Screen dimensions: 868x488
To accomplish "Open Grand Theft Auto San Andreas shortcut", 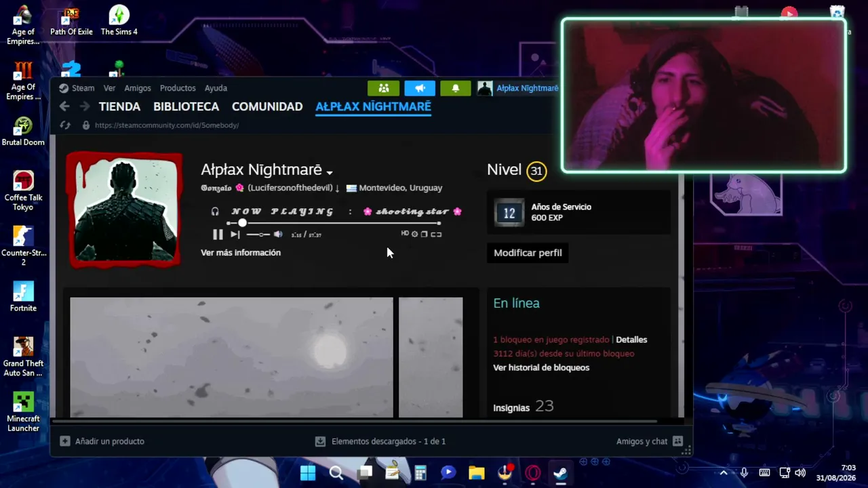I will coord(23,357).
